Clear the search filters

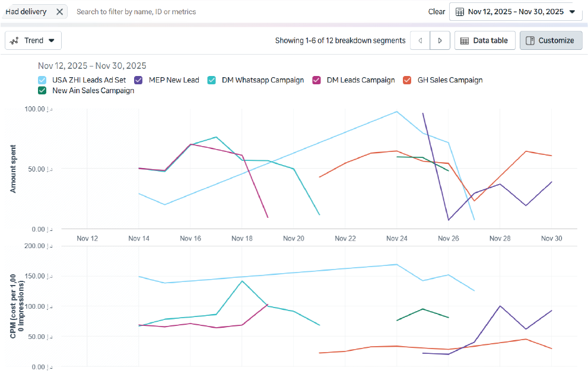[436, 12]
